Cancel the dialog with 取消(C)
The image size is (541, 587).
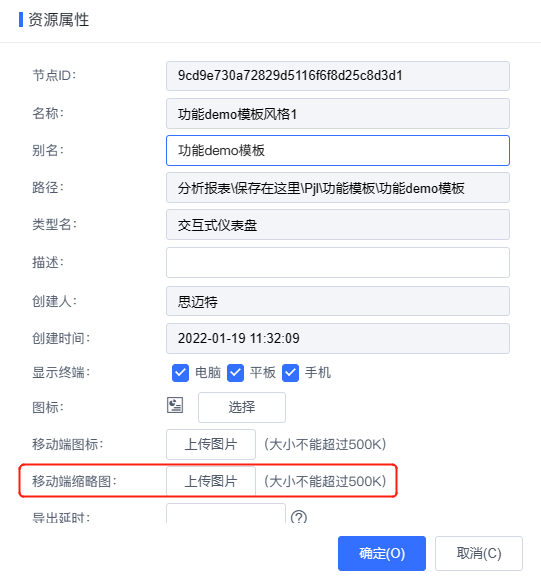[479, 553]
